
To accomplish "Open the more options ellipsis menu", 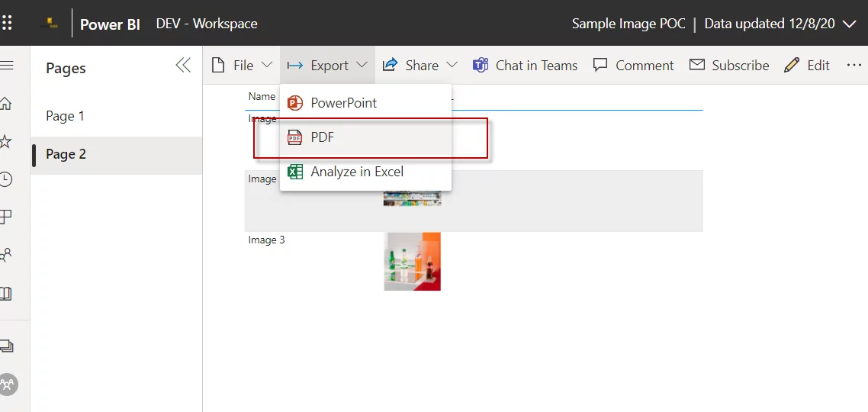I will 854,66.
